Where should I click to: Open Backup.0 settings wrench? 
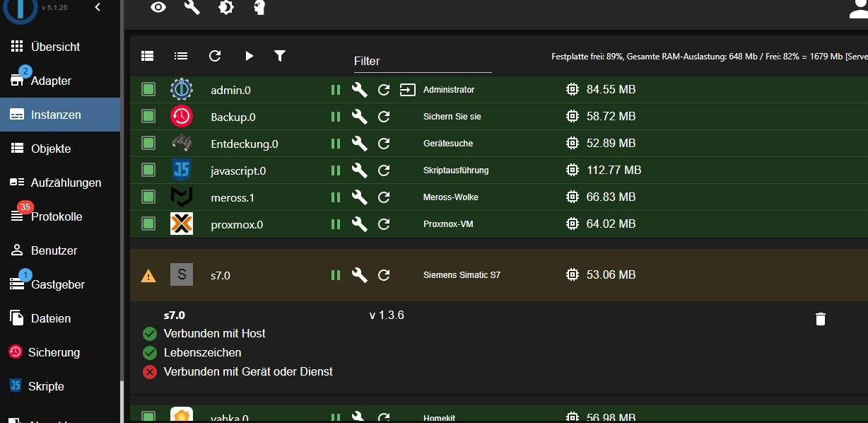(360, 117)
